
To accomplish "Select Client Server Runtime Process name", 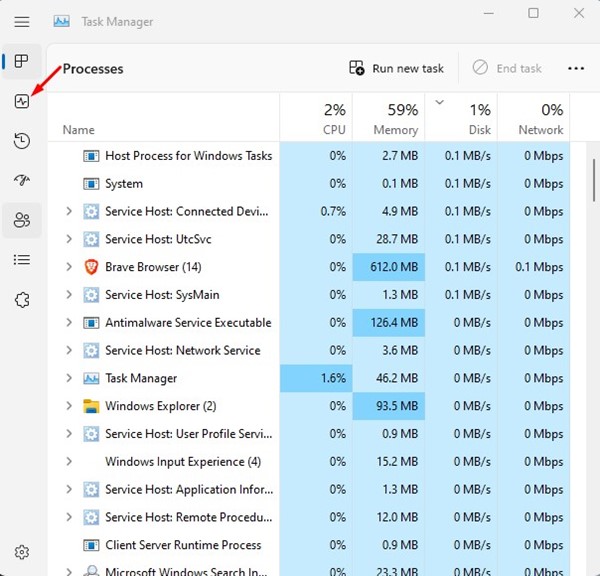I will point(183,545).
